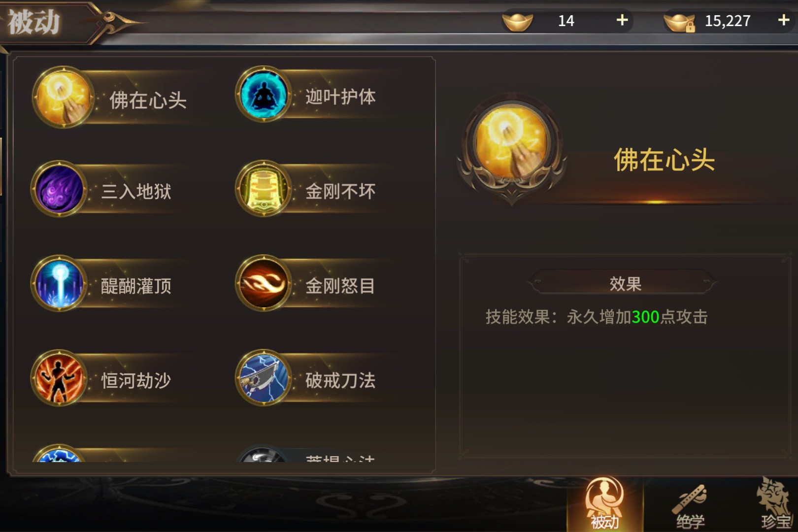Image resolution: width=798 pixels, height=532 pixels.
Task: Click the gold ingot currency icon
Action: pyautogui.click(x=517, y=21)
